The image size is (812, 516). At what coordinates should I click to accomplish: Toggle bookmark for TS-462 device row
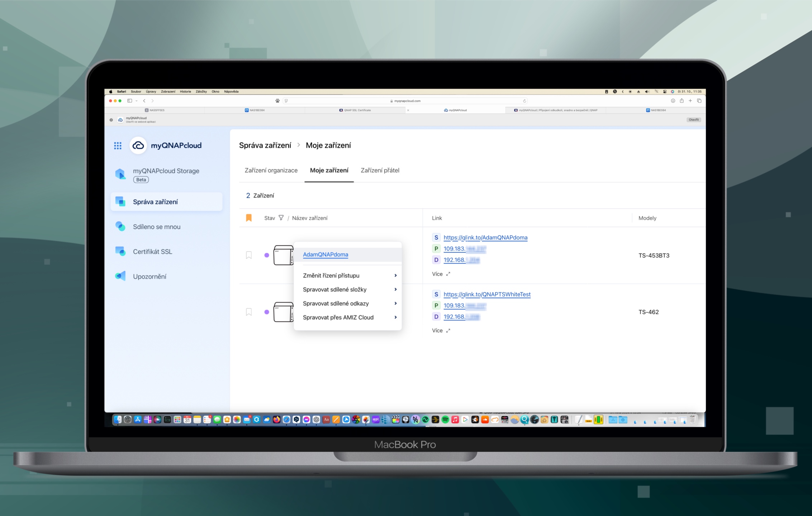pos(249,312)
